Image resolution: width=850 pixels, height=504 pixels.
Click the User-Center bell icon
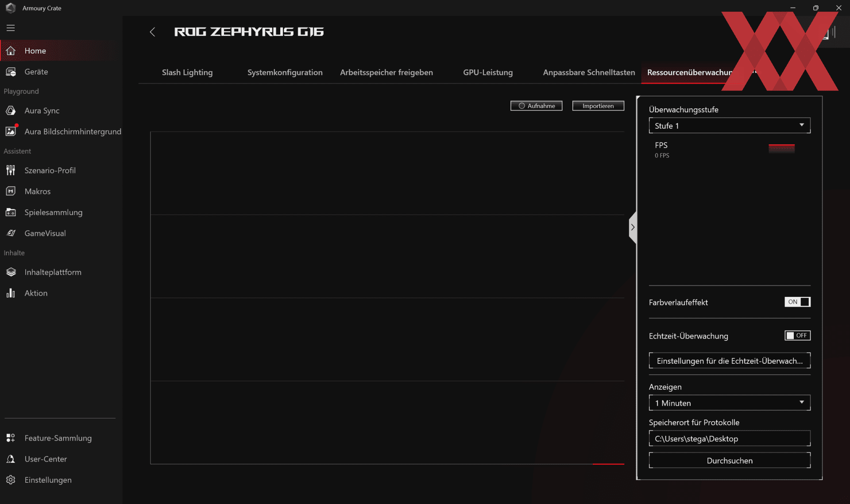pos(11,459)
